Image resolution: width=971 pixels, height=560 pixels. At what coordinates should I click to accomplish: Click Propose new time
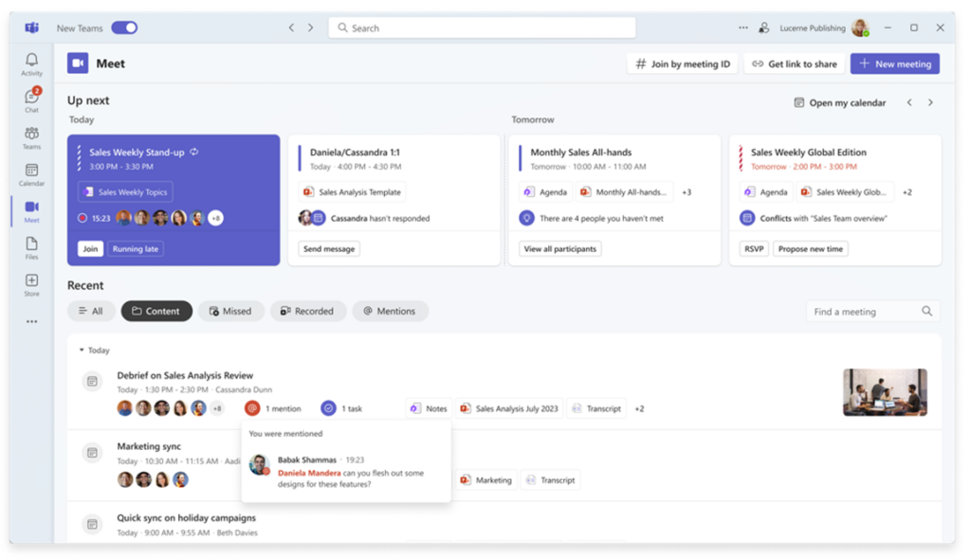coord(810,249)
